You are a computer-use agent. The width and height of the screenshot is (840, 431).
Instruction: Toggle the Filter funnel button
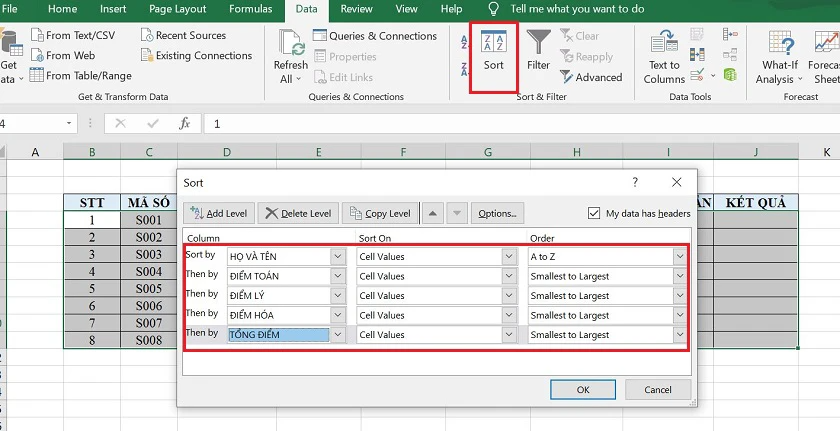tap(538, 50)
